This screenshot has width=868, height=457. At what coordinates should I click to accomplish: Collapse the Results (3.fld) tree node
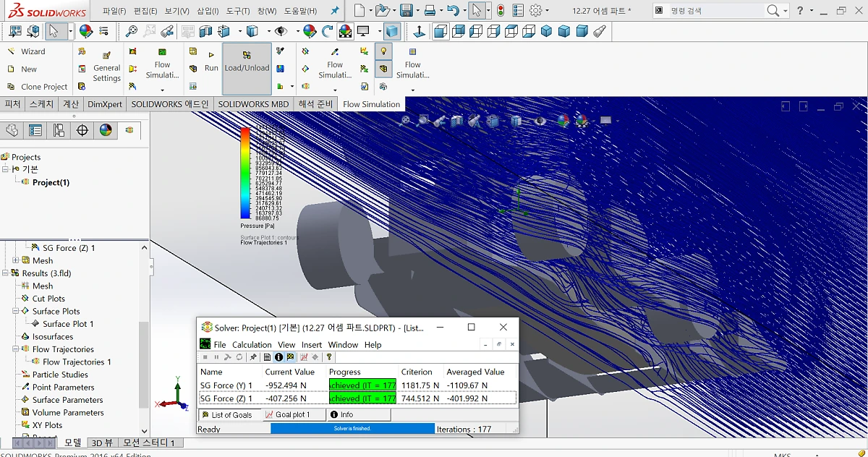6,273
